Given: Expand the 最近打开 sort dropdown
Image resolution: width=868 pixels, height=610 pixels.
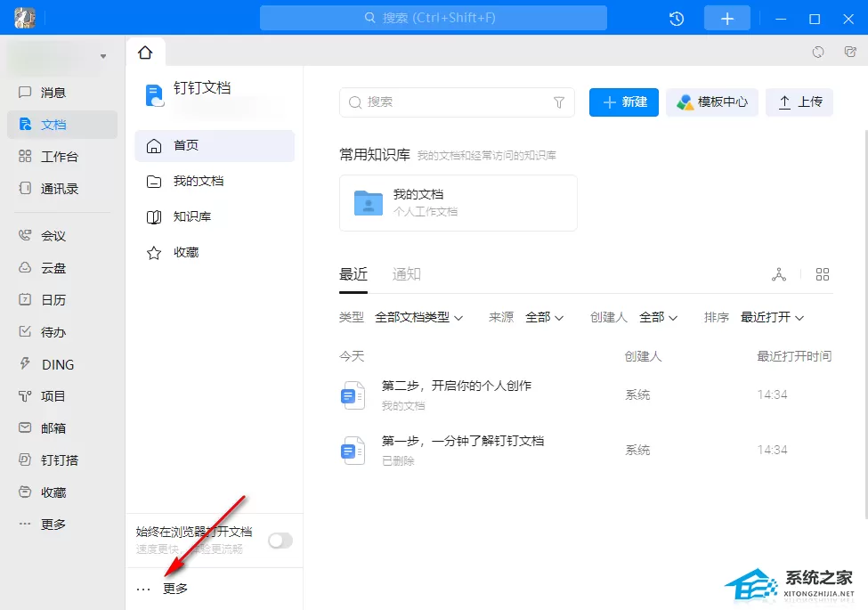Looking at the screenshot, I should 772,317.
